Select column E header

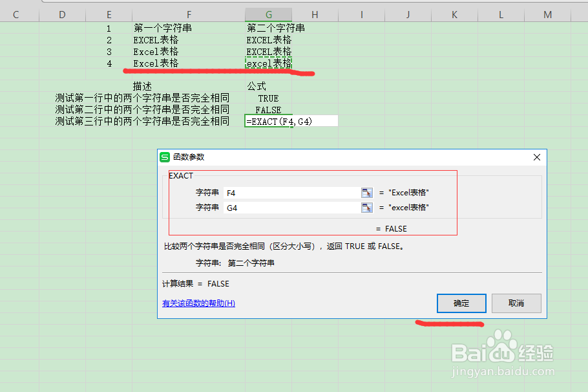109,15
